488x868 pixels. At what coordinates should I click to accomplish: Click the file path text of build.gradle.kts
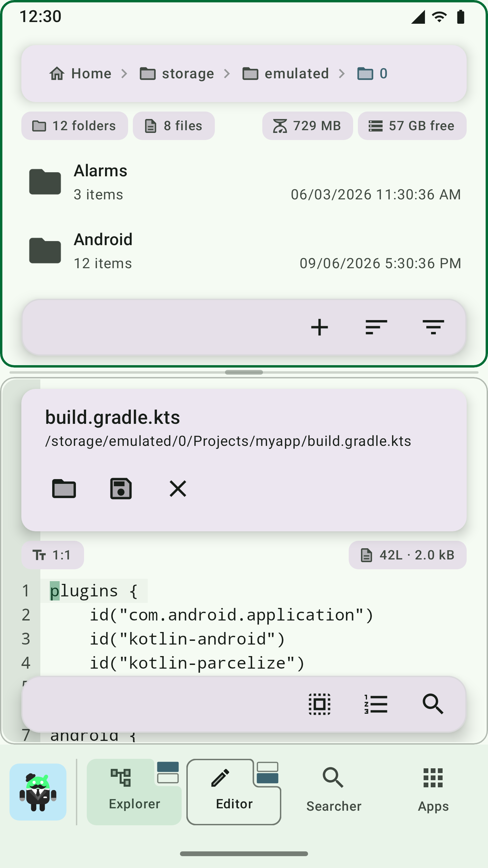pos(228,441)
